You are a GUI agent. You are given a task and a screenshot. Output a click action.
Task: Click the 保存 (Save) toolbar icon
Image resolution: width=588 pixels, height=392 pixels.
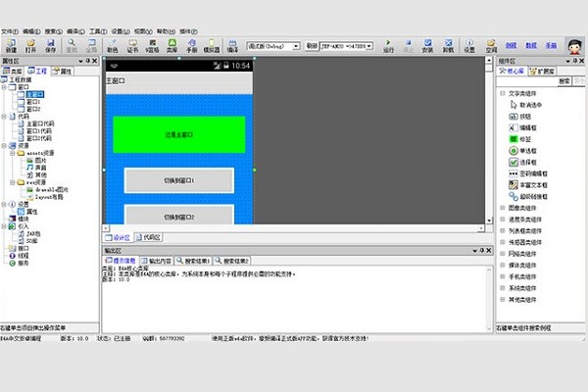tap(49, 45)
